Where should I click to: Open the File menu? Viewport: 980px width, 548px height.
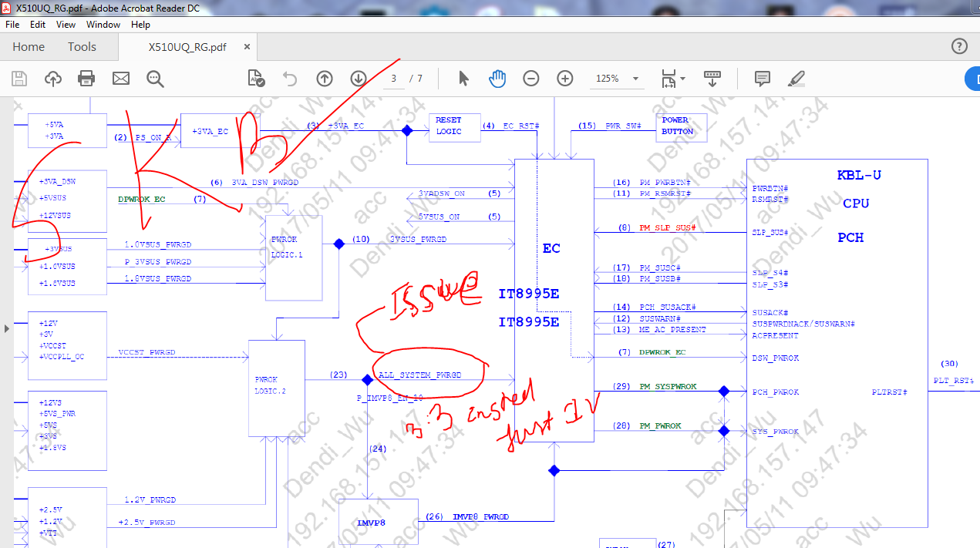pos(12,25)
